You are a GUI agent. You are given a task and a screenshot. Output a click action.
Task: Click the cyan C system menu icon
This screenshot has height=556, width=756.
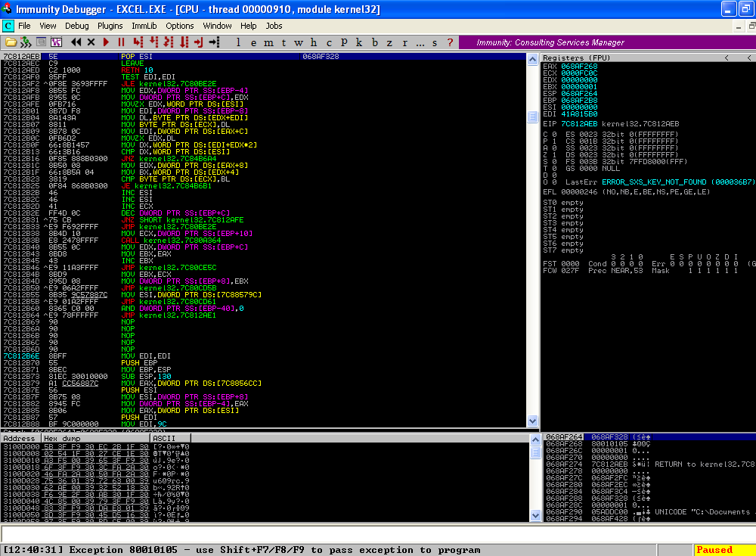(8, 26)
